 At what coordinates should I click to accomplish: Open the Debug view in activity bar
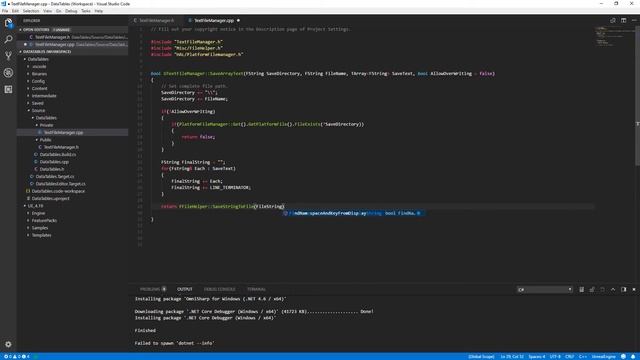tap(8, 73)
